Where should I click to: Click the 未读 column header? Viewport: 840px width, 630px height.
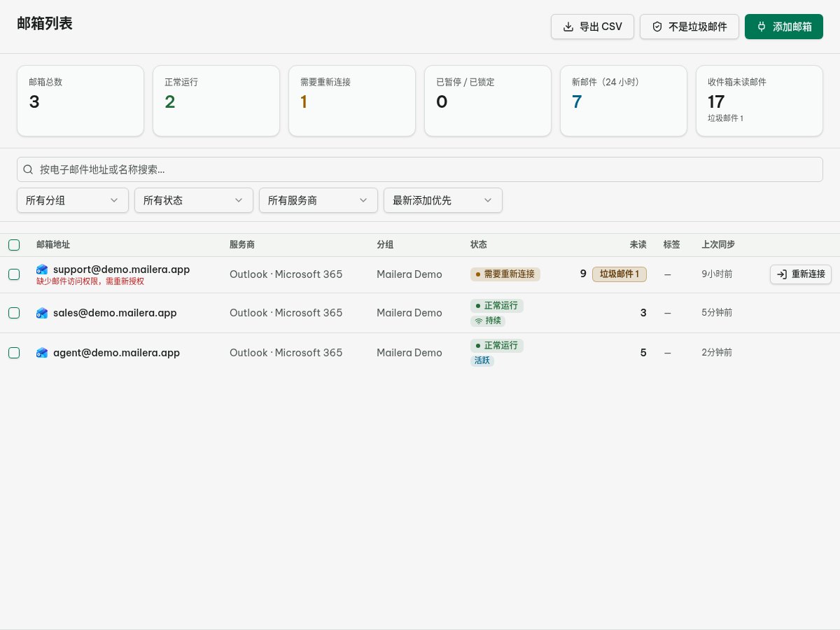(x=638, y=245)
